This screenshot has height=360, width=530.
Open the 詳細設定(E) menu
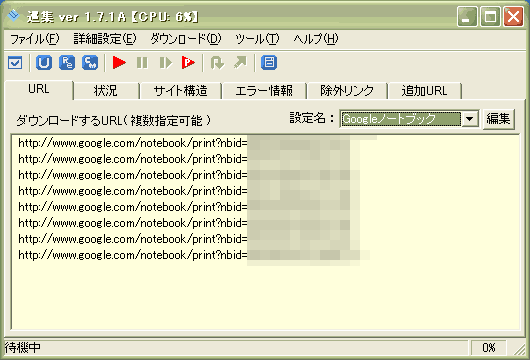point(105,39)
